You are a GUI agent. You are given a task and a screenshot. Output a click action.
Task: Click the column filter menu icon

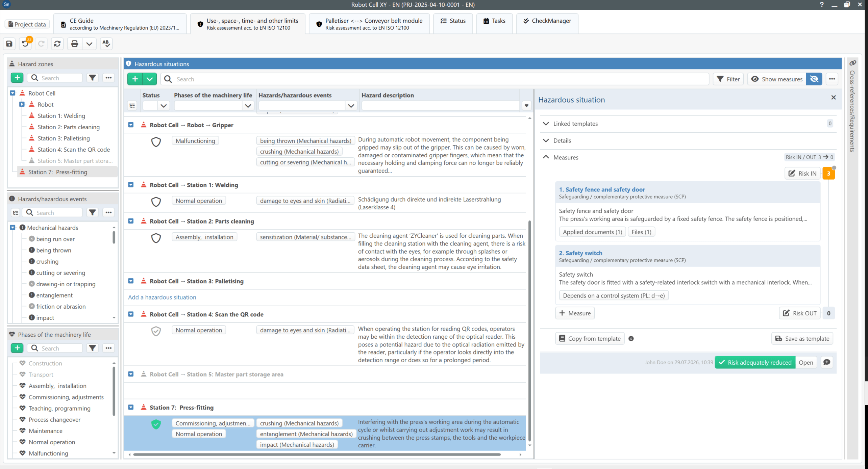[x=526, y=106]
